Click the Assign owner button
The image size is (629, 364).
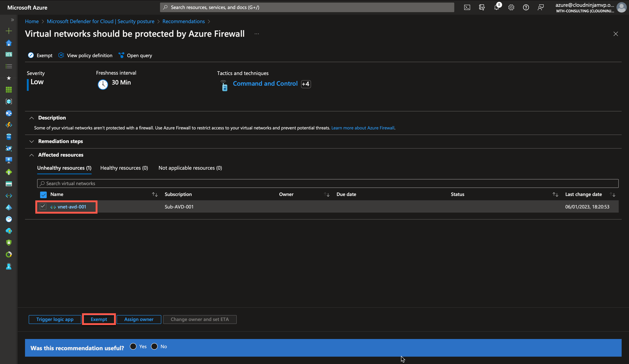(x=139, y=319)
